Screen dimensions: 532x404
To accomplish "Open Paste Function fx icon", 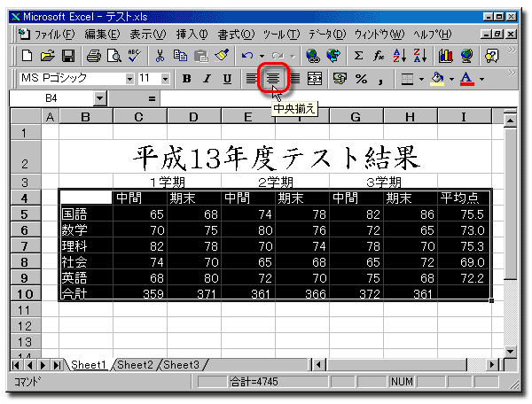I will point(379,56).
